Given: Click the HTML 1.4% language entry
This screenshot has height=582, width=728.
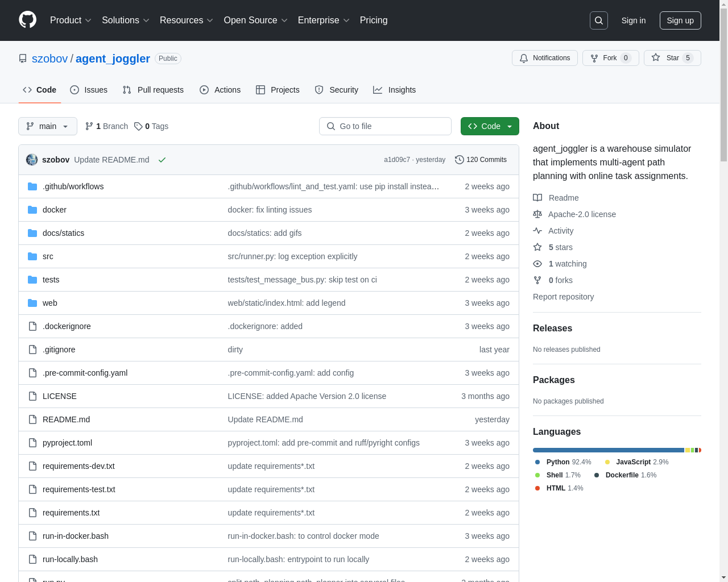Looking at the screenshot, I should pyautogui.click(x=559, y=488).
